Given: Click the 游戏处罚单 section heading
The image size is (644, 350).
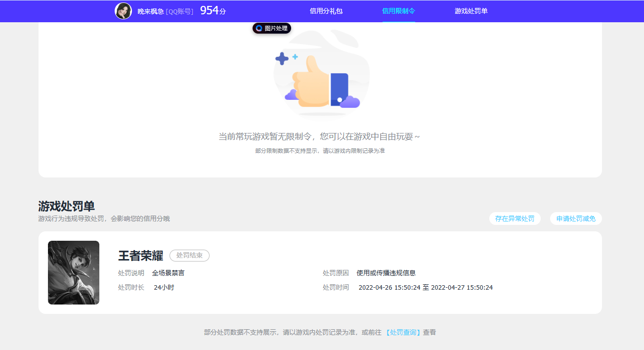Looking at the screenshot, I should click(66, 206).
